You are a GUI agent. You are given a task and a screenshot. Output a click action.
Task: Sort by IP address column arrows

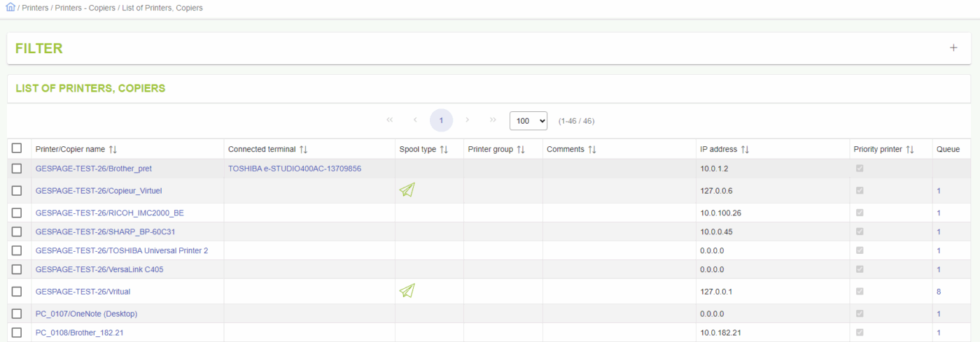click(x=745, y=150)
